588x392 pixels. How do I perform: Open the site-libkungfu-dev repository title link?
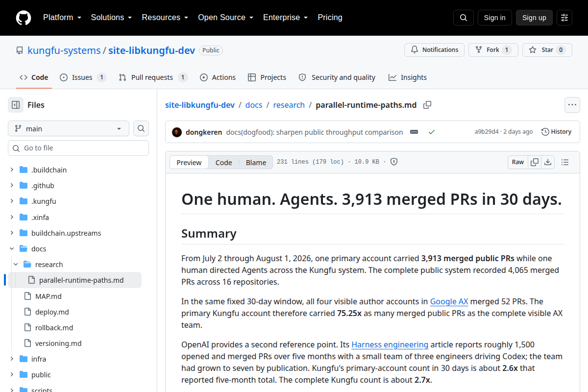coord(152,50)
